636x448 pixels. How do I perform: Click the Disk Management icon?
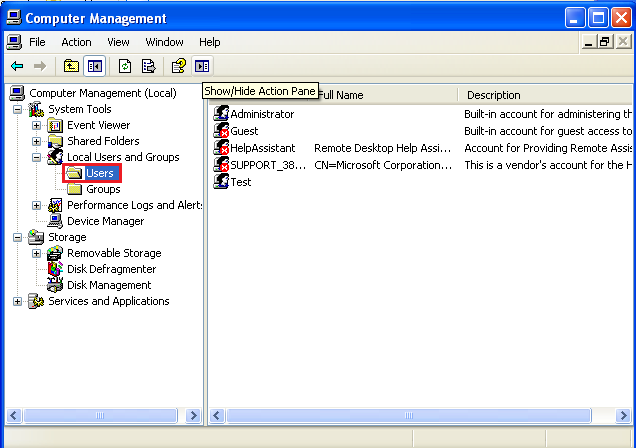tap(55, 285)
